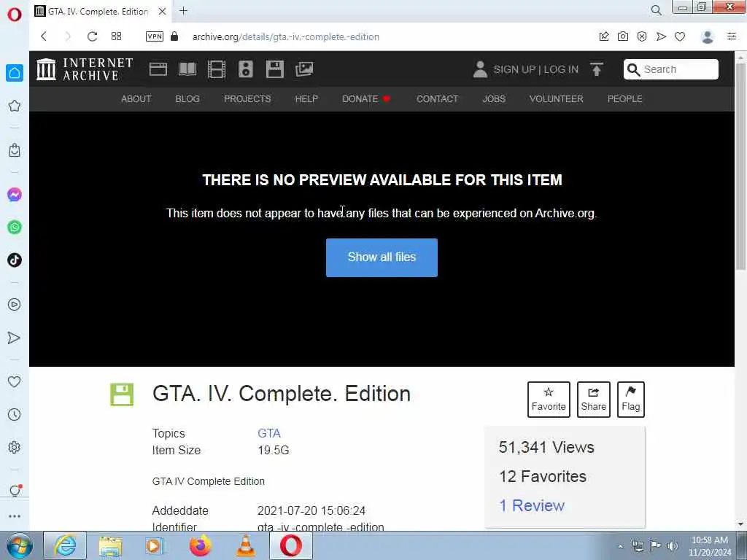Click the send arrow icon in the address bar

(x=661, y=36)
